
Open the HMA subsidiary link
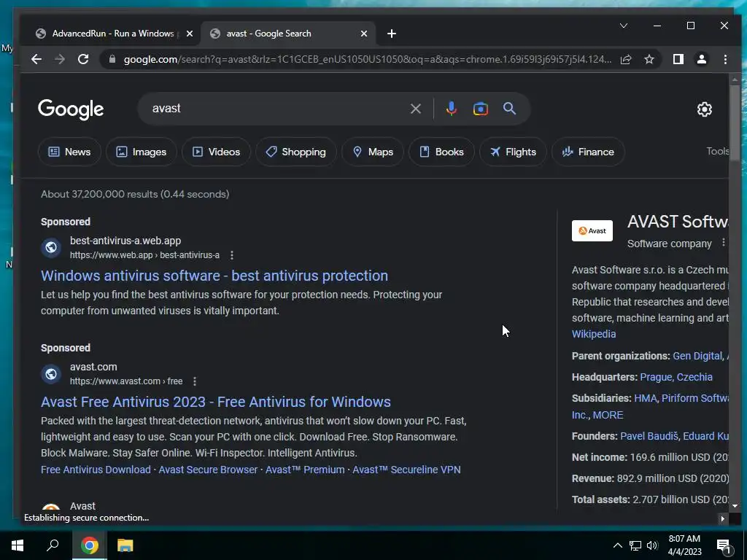pos(646,398)
